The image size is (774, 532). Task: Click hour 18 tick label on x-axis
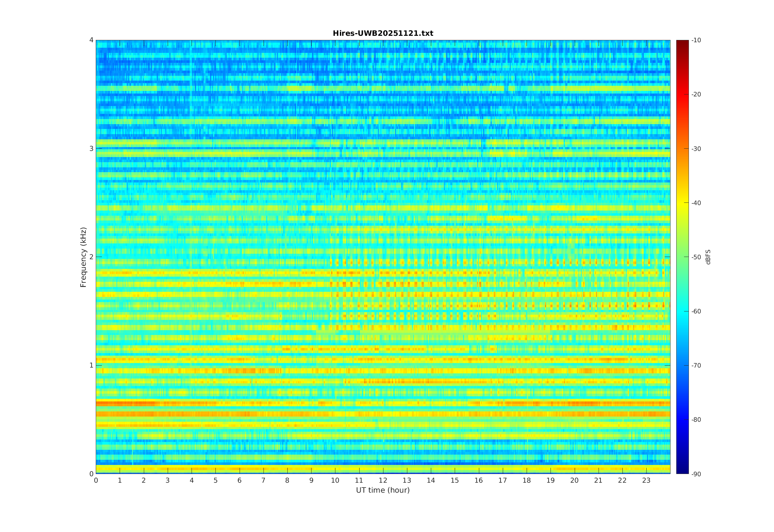coord(526,480)
